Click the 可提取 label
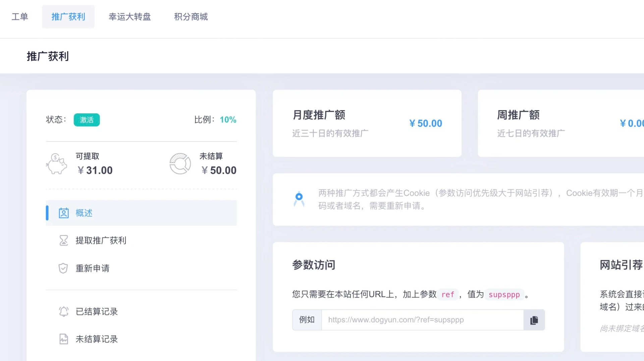 pos(88,156)
